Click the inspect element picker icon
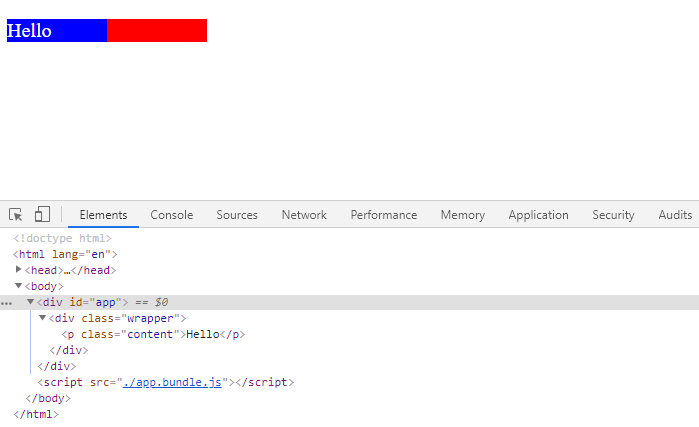 16,215
